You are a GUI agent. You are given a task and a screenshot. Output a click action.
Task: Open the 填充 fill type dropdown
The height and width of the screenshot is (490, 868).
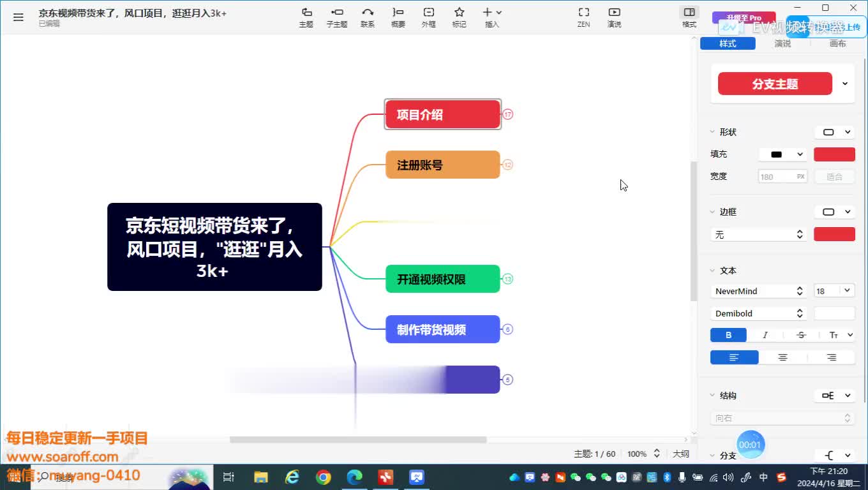coord(783,154)
